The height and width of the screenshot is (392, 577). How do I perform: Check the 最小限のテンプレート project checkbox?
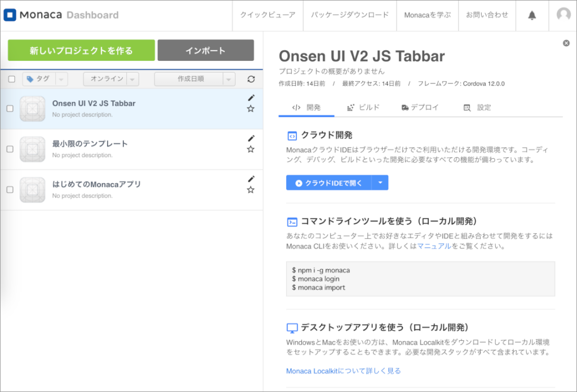click(10, 149)
